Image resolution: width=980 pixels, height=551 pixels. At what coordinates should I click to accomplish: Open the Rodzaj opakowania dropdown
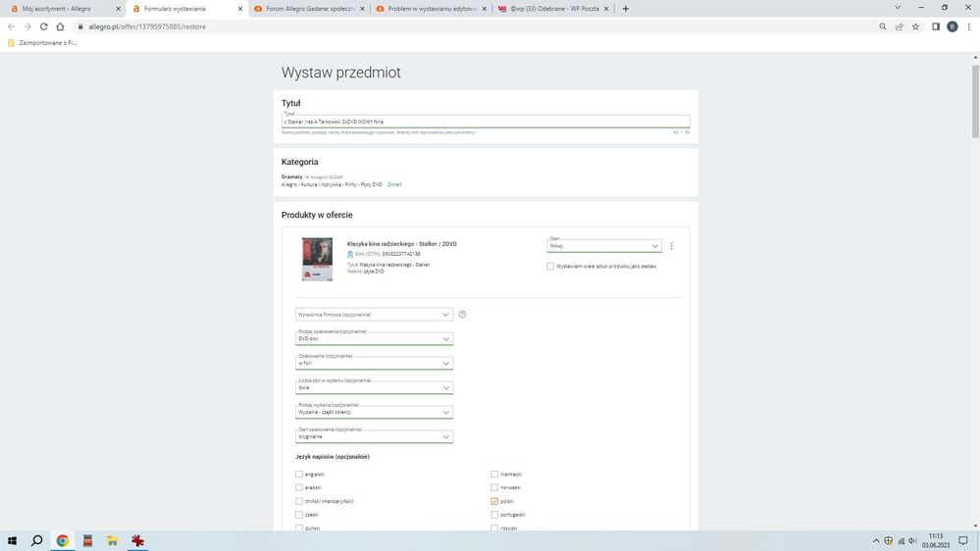374,338
